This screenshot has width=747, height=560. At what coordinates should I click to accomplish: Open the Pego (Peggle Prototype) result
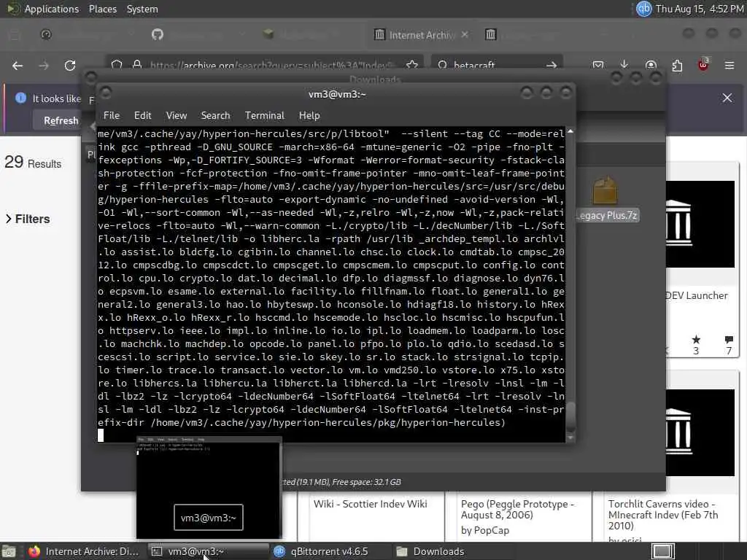point(517,509)
